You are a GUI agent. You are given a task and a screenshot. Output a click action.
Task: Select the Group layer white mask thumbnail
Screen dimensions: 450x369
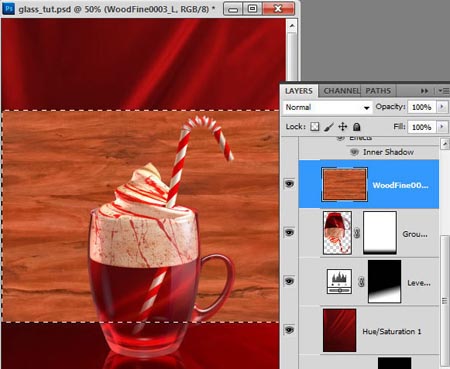380,233
